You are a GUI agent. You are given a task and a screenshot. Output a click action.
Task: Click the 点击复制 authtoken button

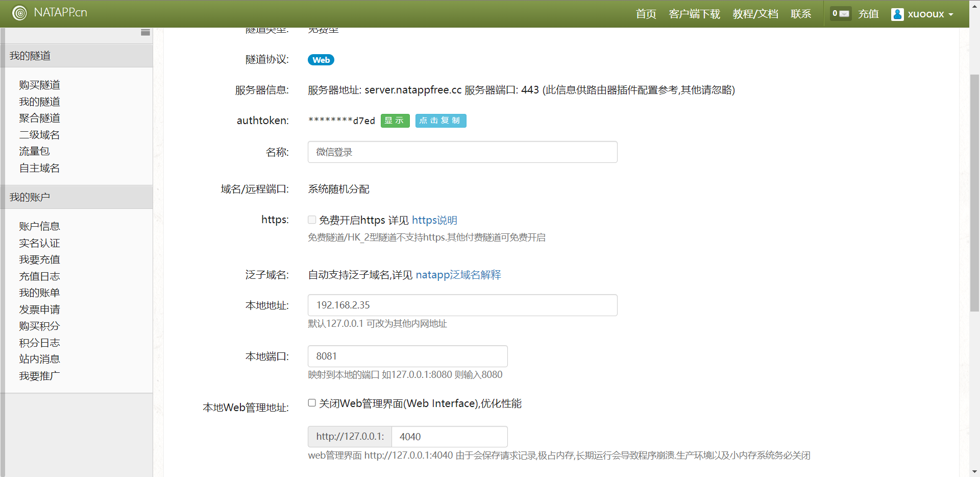click(x=440, y=121)
